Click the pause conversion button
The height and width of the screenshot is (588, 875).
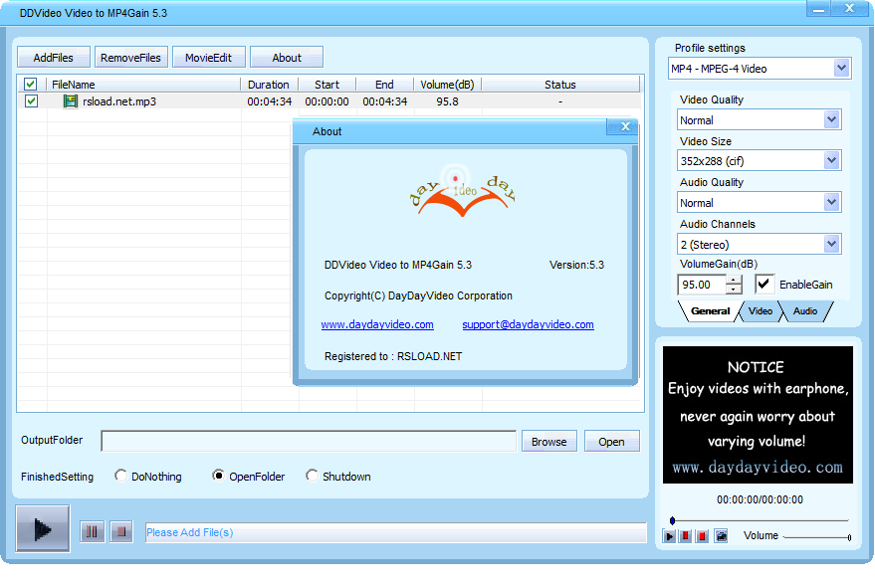click(x=92, y=531)
